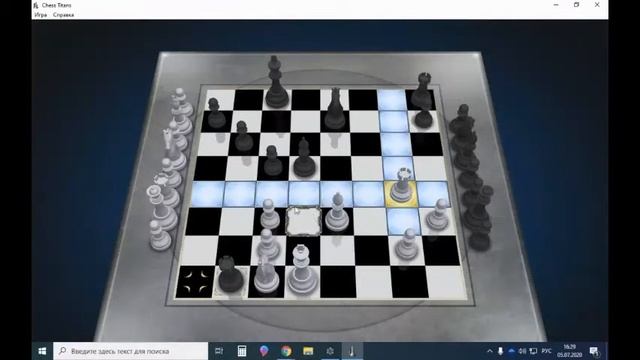Image resolution: width=640 pixels, height=360 pixels.
Task: Open the Игра menu
Action: [40, 15]
